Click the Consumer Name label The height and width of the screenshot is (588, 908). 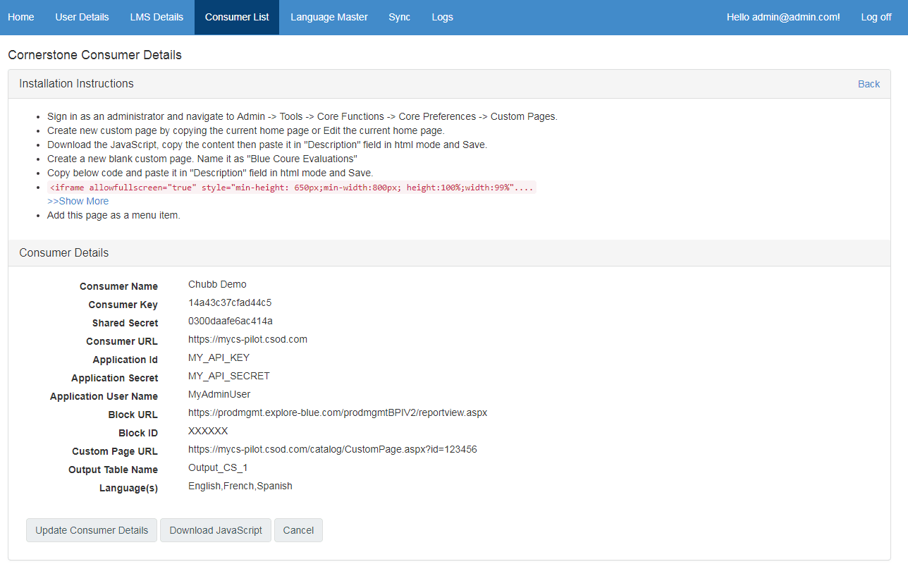pos(118,286)
